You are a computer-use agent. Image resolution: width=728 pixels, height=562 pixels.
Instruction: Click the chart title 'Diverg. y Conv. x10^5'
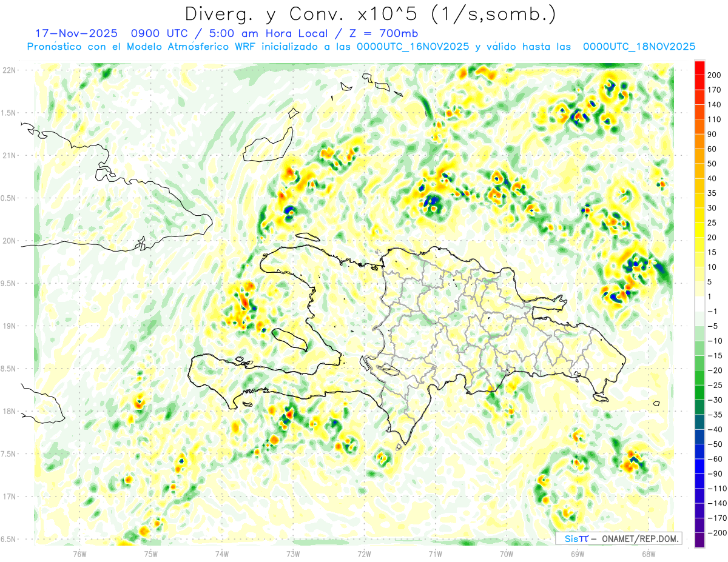tap(370, 13)
